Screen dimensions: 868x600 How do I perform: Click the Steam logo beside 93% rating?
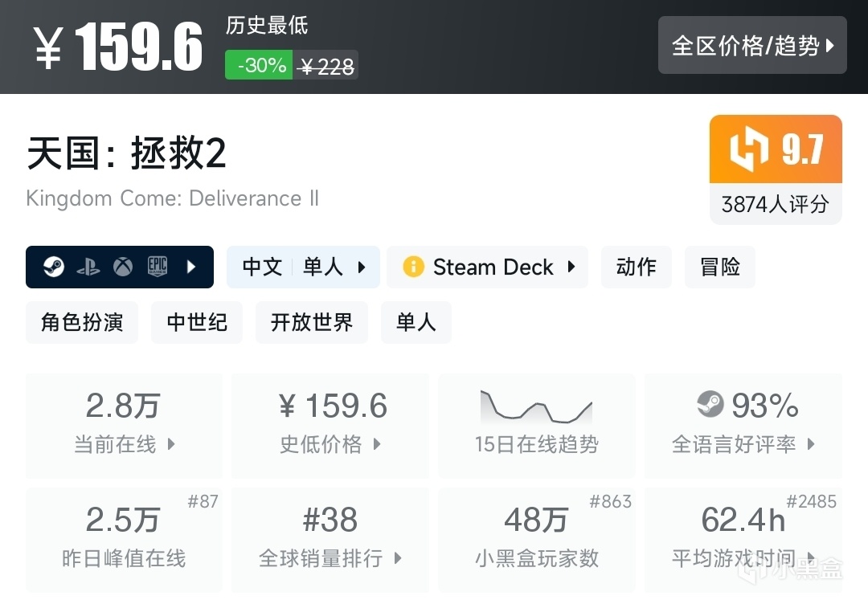(710, 406)
